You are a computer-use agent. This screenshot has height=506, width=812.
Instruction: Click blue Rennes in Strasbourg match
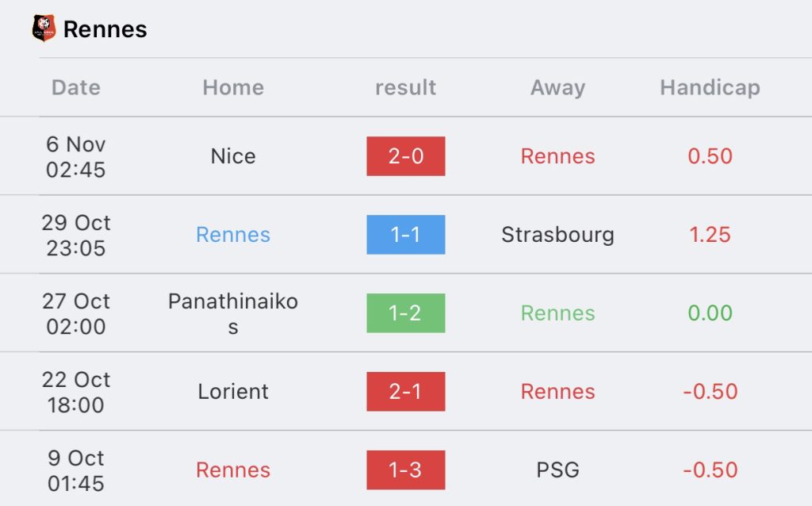233,235
